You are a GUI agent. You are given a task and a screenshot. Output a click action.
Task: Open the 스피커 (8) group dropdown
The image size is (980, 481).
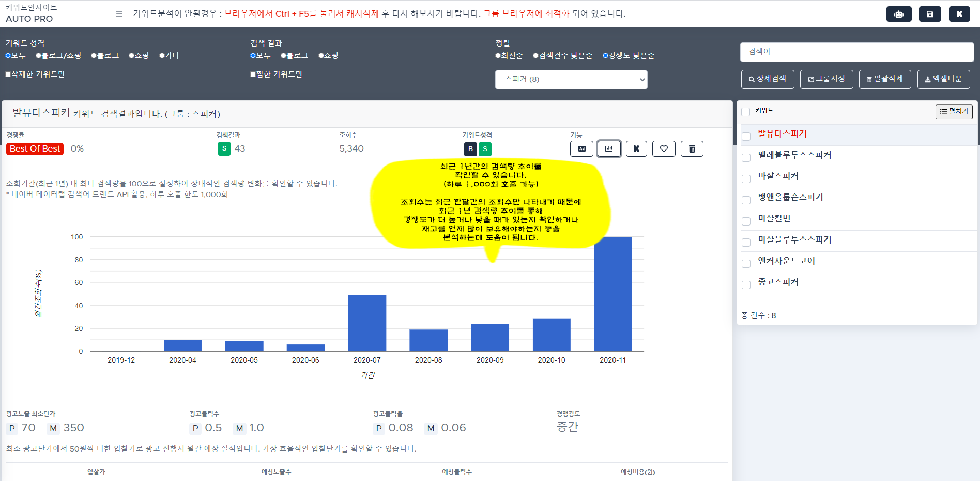[x=571, y=80]
